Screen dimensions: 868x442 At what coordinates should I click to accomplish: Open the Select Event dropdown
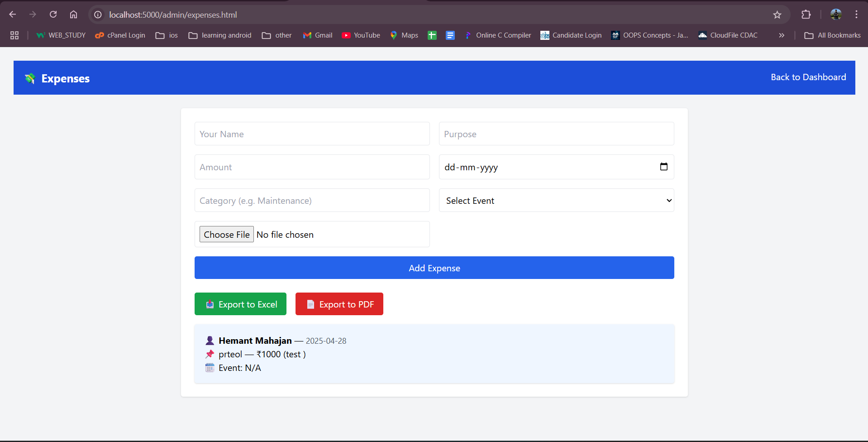556,200
